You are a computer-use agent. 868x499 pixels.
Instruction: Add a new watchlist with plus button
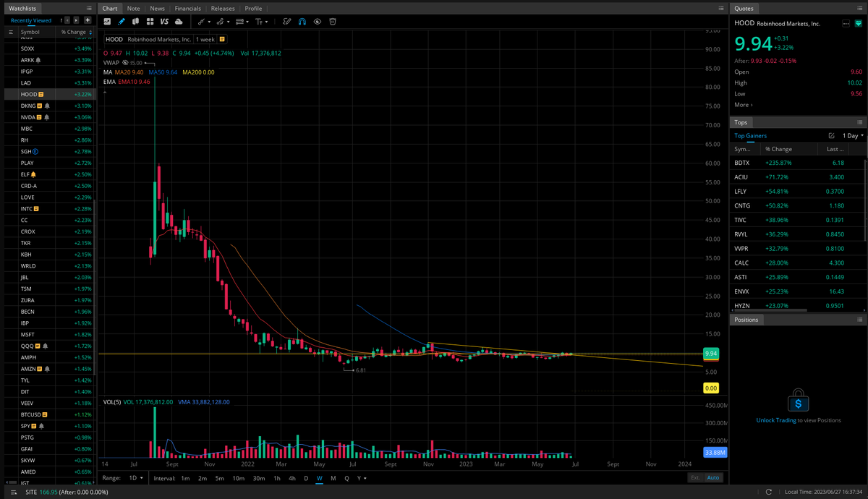(x=88, y=20)
